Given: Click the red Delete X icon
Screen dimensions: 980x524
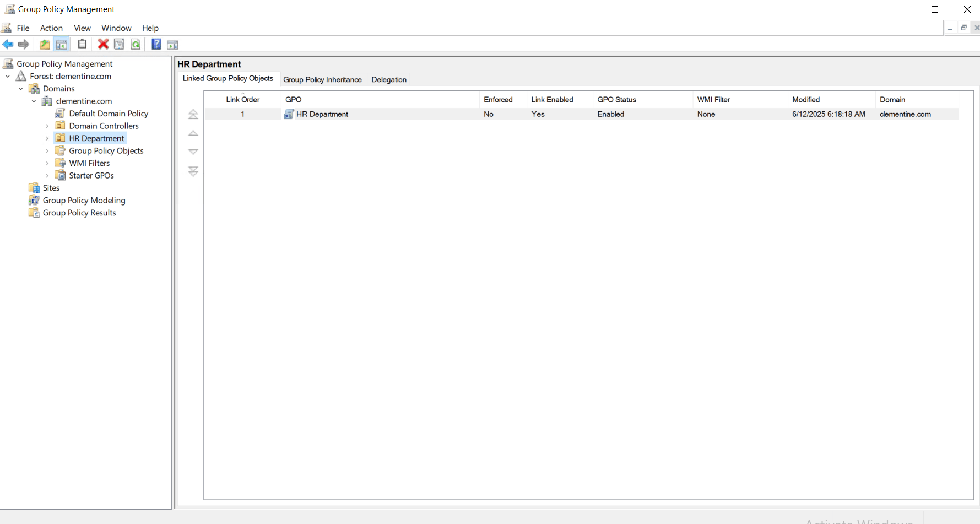Looking at the screenshot, I should pyautogui.click(x=103, y=44).
